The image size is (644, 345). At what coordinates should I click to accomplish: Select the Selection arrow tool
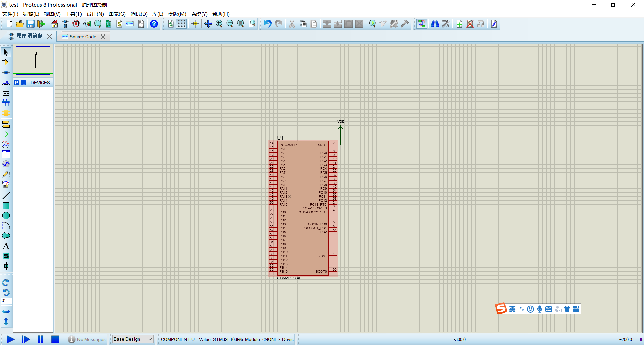pyautogui.click(x=6, y=52)
